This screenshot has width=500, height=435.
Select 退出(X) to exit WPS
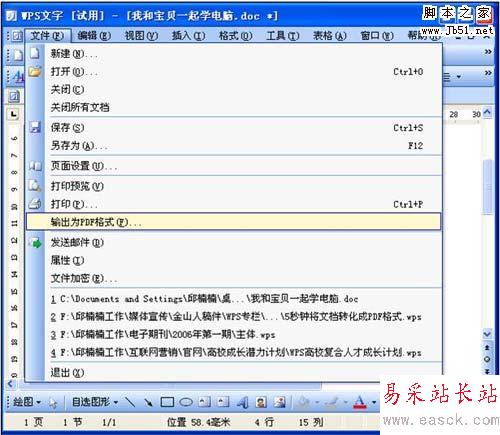[233, 372]
